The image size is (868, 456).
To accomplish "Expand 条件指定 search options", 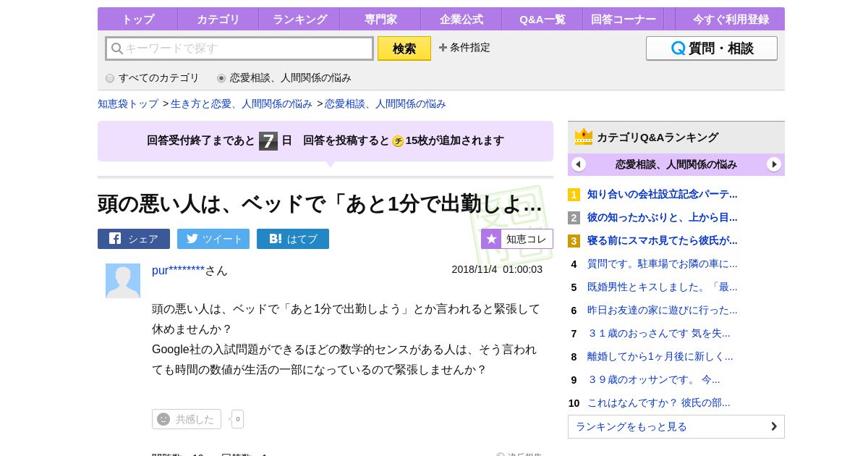I will 464,48.
